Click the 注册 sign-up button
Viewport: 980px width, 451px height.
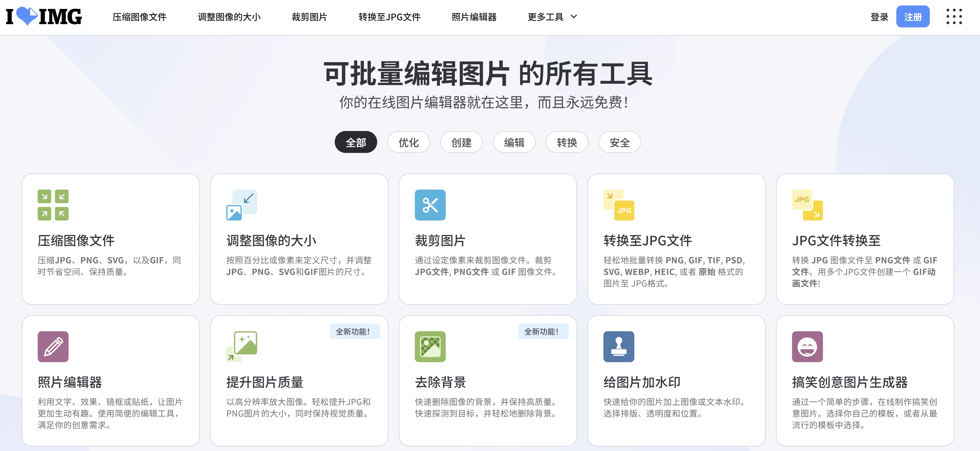pyautogui.click(x=913, y=17)
